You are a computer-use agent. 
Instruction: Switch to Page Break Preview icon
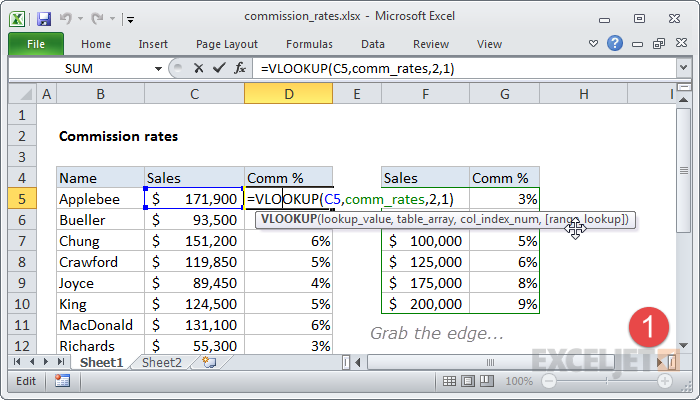tap(487, 381)
